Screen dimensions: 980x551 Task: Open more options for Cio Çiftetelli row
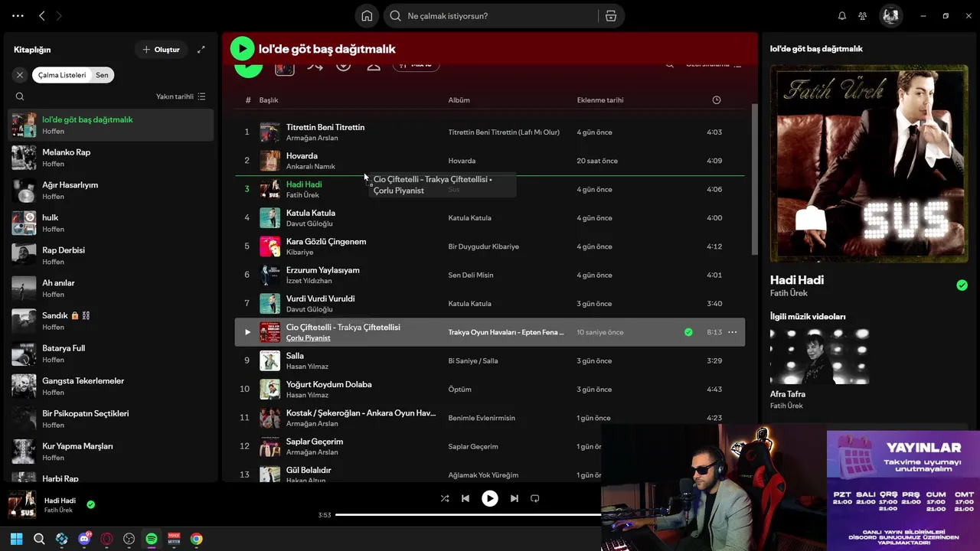732,332
